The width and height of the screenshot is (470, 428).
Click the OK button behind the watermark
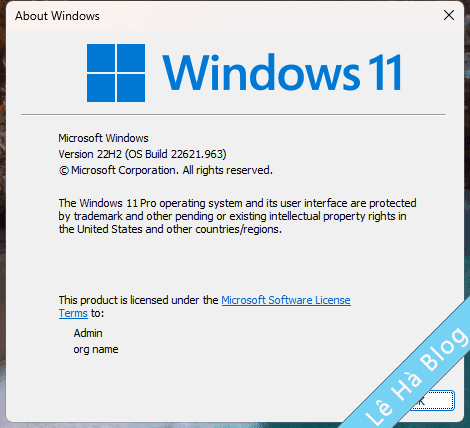point(433,400)
